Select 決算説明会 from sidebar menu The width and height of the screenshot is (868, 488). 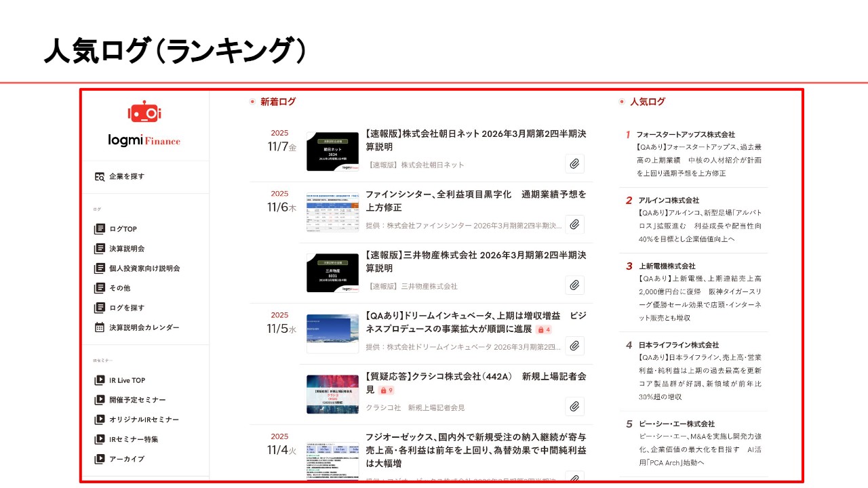click(127, 249)
